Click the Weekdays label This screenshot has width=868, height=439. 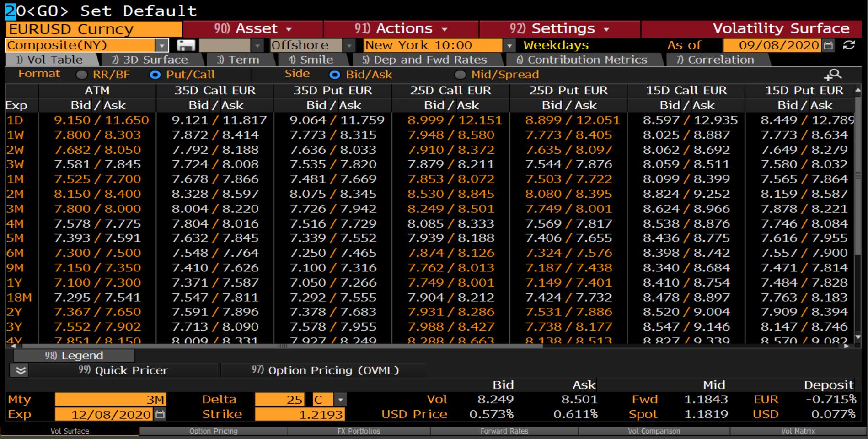pyautogui.click(x=556, y=45)
